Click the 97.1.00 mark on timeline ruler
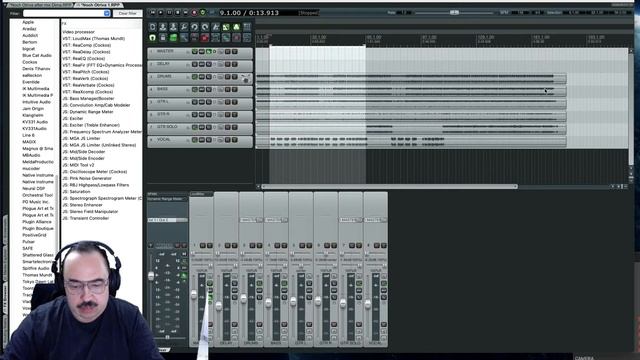Screen dimensions: 640x360 tap(429, 37)
